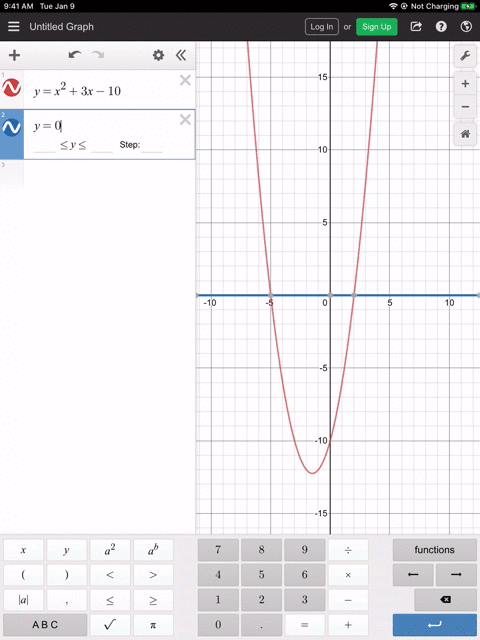Switch to the ABC letter keyboard

click(45, 625)
